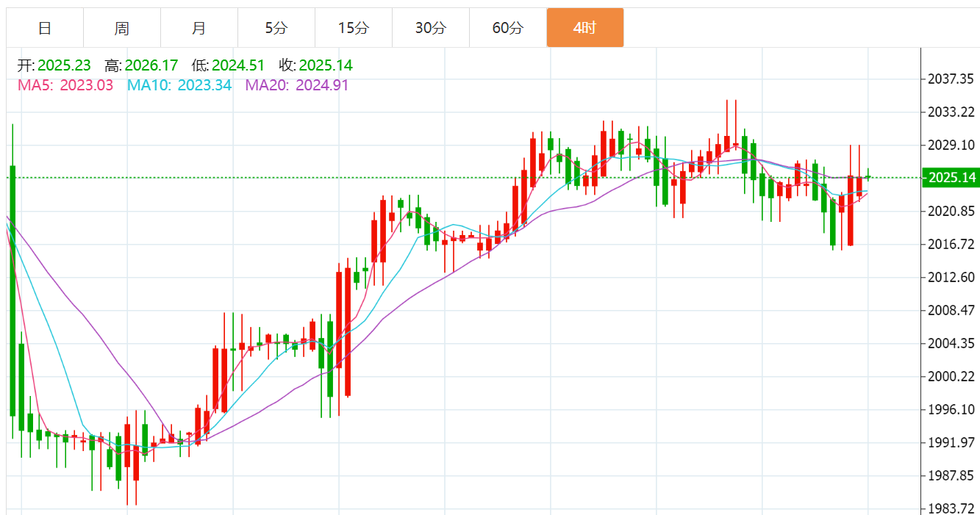Click the high price value 2026.17
The height and width of the screenshot is (515, 980).
tap(151, 65)
